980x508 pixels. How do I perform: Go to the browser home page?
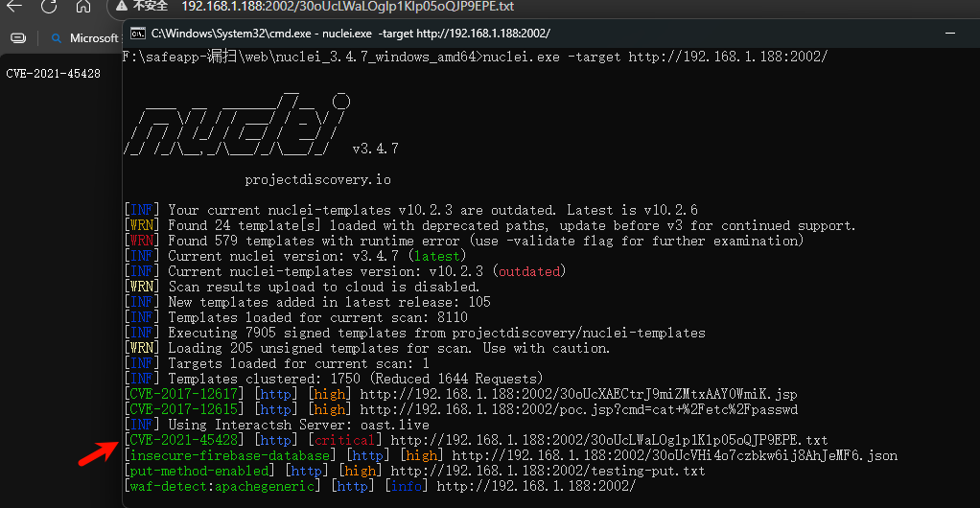point(83,7)
